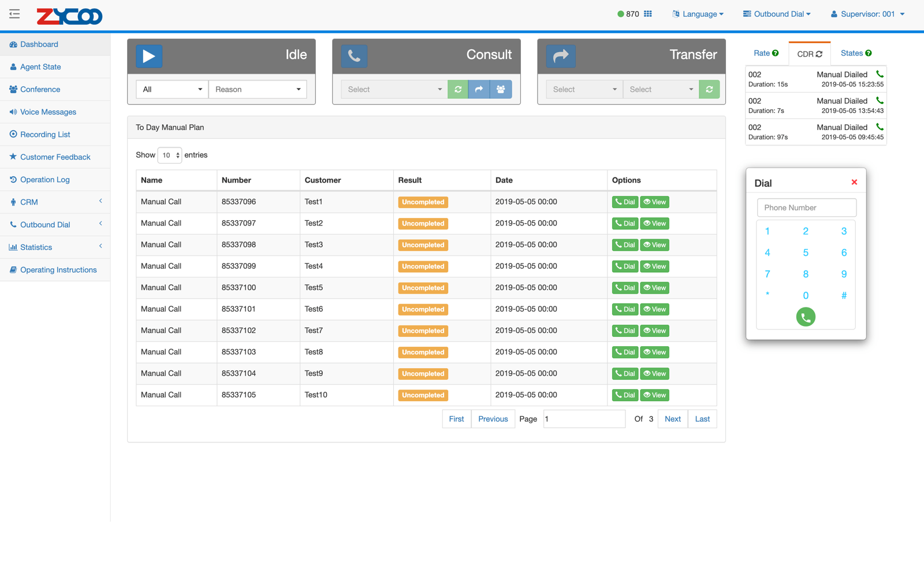This screenshot has height=578, width=924.
Task: Click the Phone Number input field
Action: point(806,208)
